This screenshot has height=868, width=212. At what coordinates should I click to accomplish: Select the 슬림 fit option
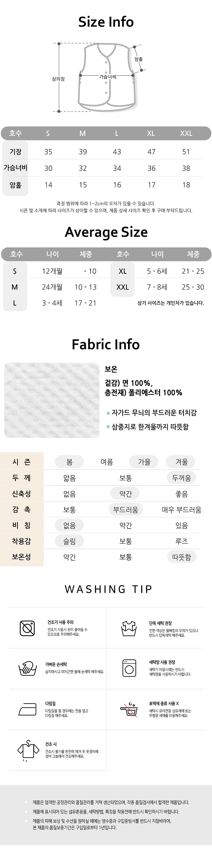tap(69, 541)
